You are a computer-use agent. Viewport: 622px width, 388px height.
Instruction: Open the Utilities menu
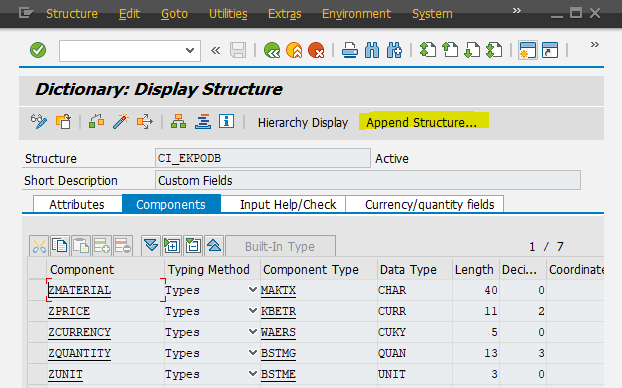coord(228,14)
